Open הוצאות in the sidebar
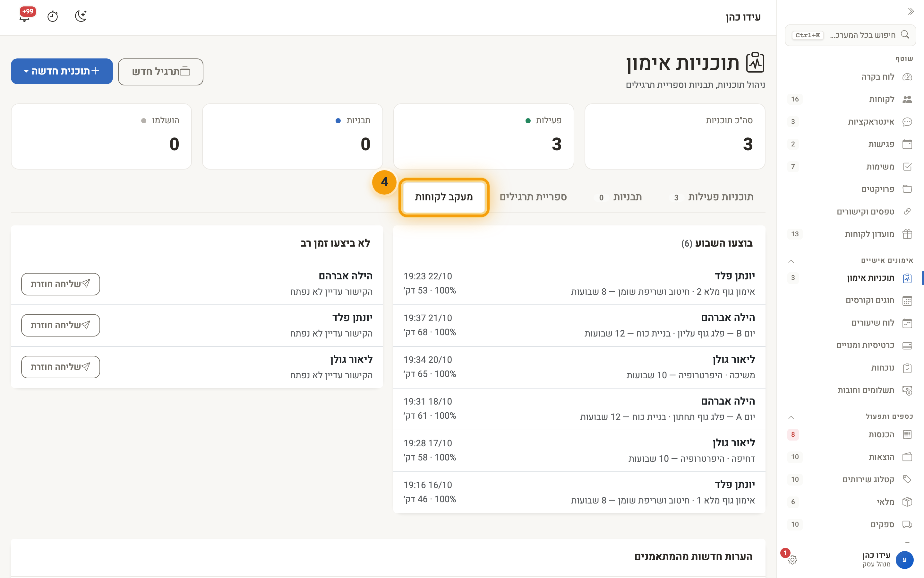The image size is (924, 578). pos(850,457)
